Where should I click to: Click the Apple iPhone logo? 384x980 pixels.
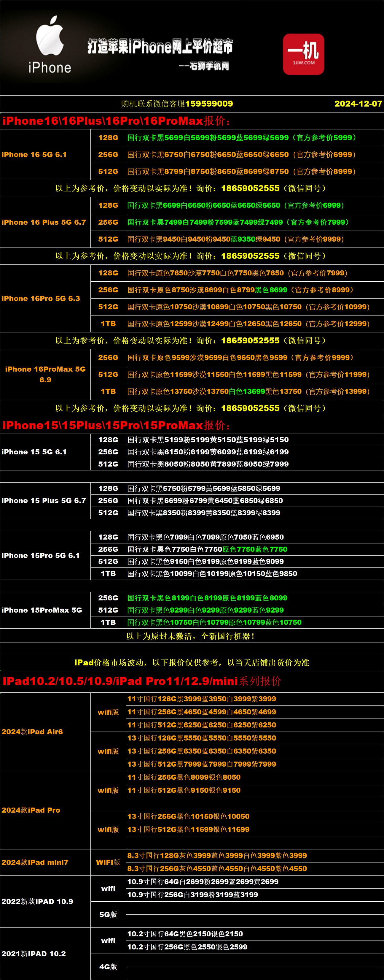[50, 45]
